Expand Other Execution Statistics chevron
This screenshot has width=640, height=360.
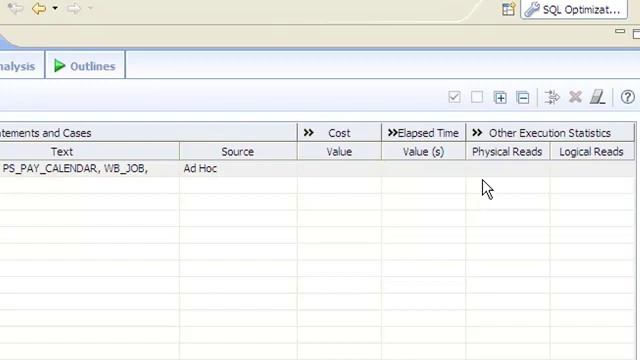[x=477, y=133]
